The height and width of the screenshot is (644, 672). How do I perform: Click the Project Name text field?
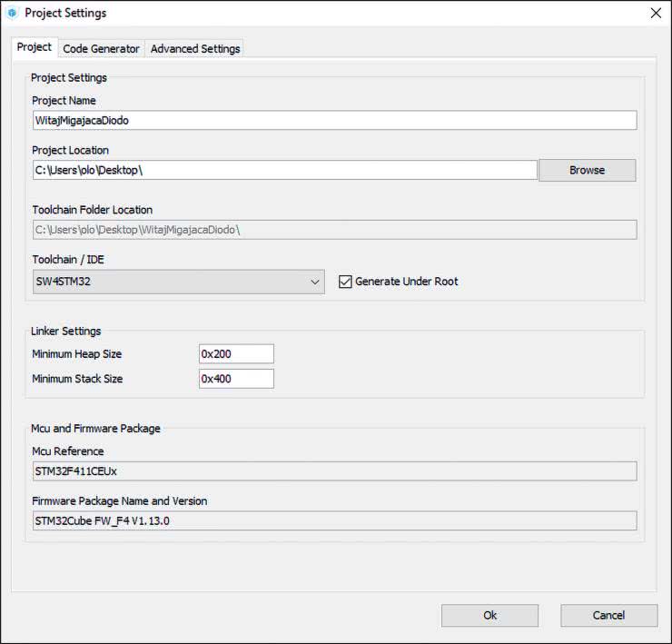[333, 121]
